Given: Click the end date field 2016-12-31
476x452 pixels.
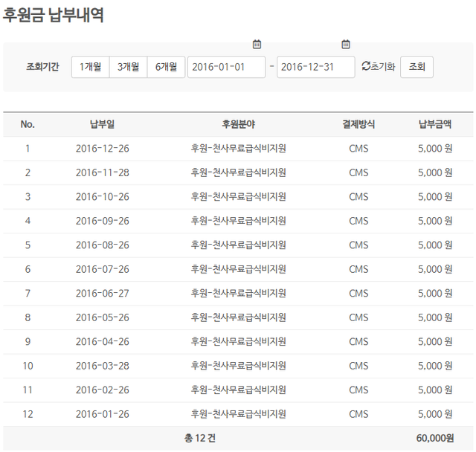Looking at the screenshot, I should point(315,67).
